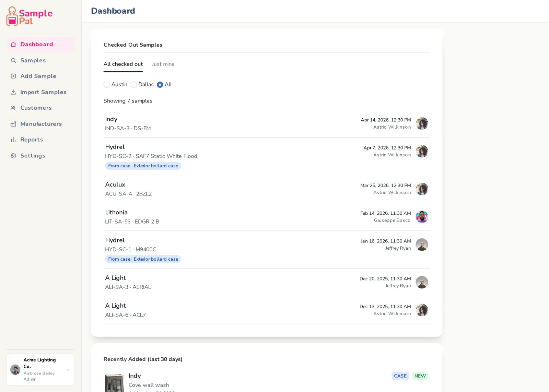Select the Austin location radio button
This screenshot has width=549, height=392.
(x=107, y=84)
